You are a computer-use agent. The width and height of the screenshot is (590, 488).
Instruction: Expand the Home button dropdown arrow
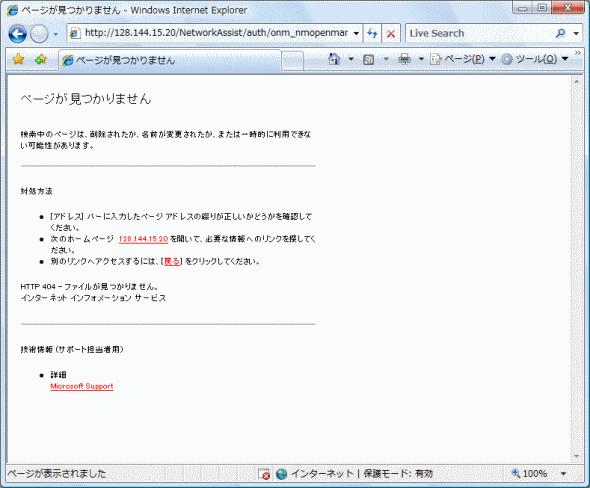pyautogui.click(x=351, y=59)
